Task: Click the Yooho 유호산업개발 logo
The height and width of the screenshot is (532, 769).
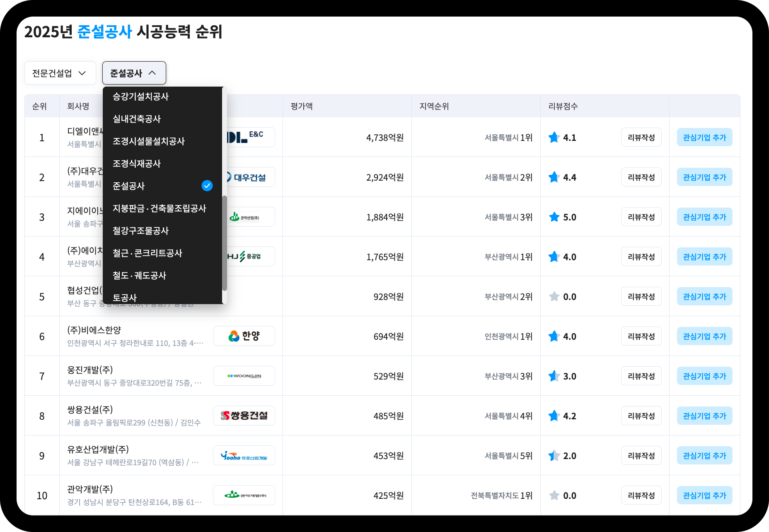Action: coord(244,455)
